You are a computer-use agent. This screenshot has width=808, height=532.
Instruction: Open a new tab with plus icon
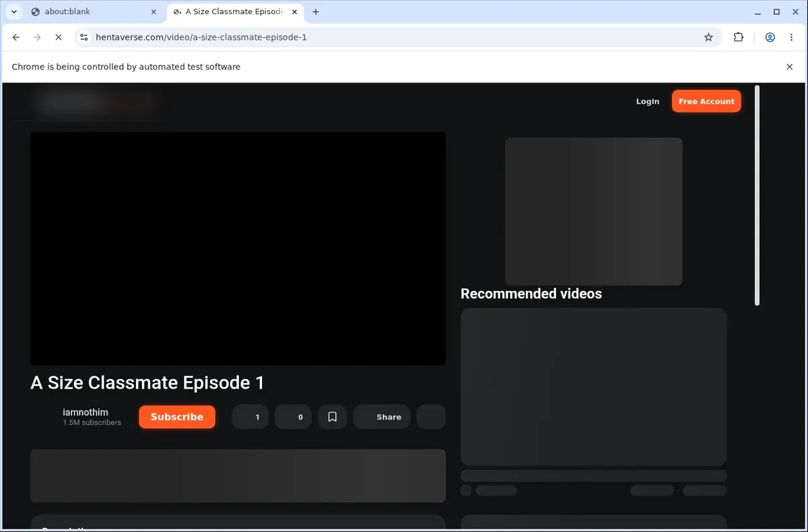[316, 11]
